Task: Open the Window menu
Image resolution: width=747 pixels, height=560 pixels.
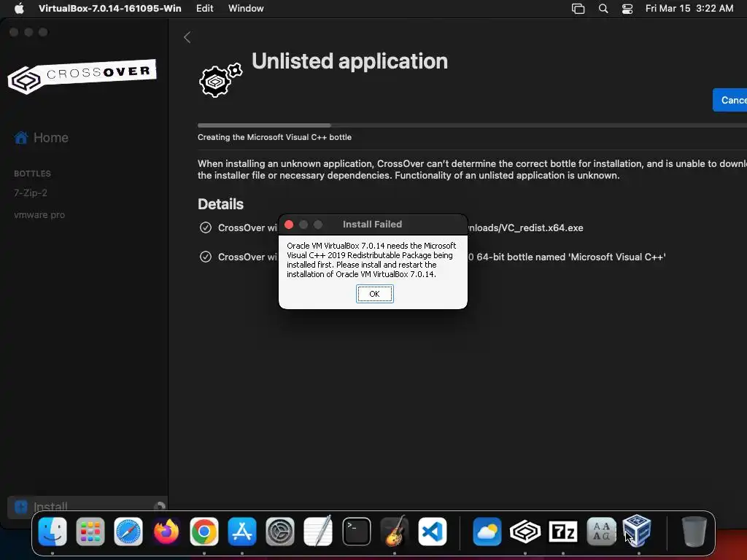Action: point(246,8)
